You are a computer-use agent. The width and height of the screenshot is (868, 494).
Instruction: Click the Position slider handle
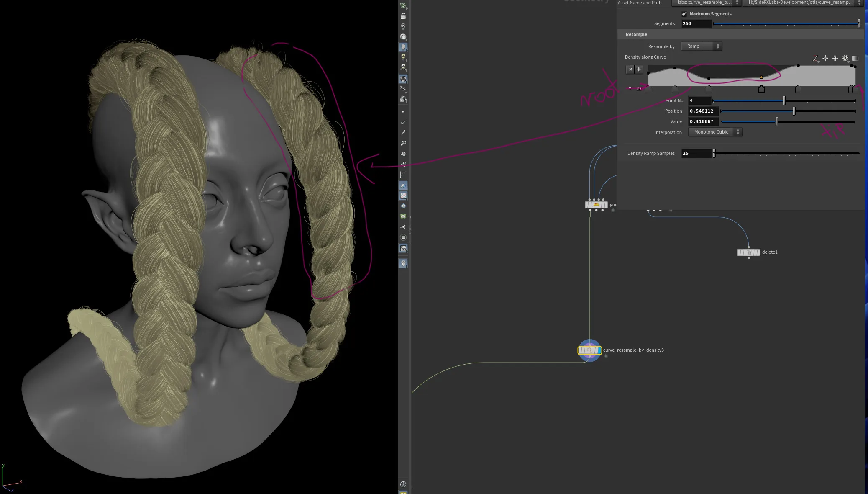pos(794,111)
